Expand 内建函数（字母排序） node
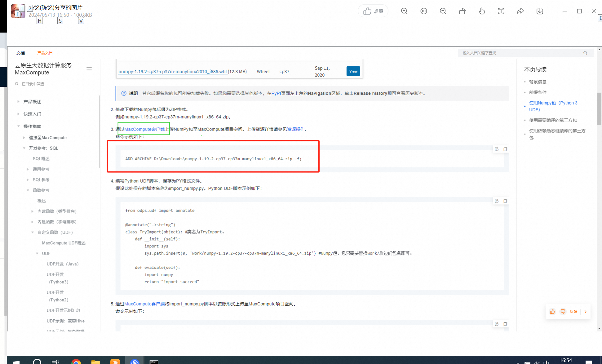602x364 pixels. (x=32, y=222)
